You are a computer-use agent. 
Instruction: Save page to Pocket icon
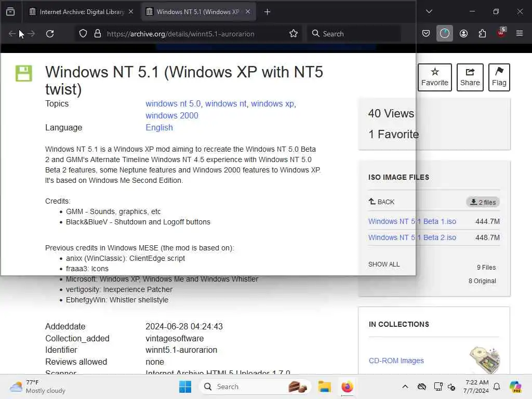coord(426,34)
